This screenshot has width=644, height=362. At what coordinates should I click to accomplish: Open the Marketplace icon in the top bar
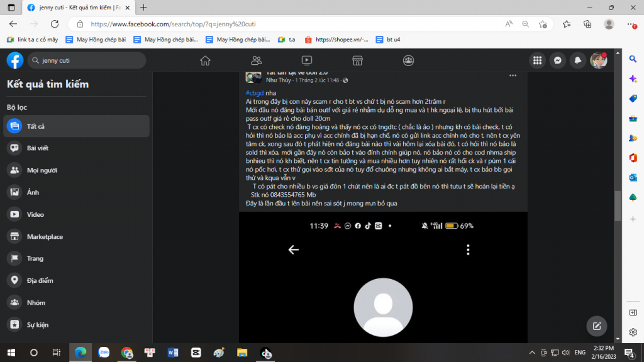click(357, 60)
